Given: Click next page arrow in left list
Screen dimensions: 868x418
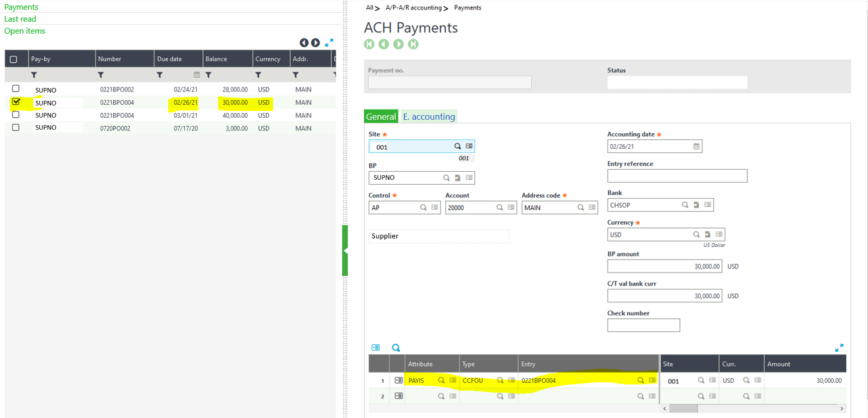Looking at the screenshot, I should click(315, 43).
